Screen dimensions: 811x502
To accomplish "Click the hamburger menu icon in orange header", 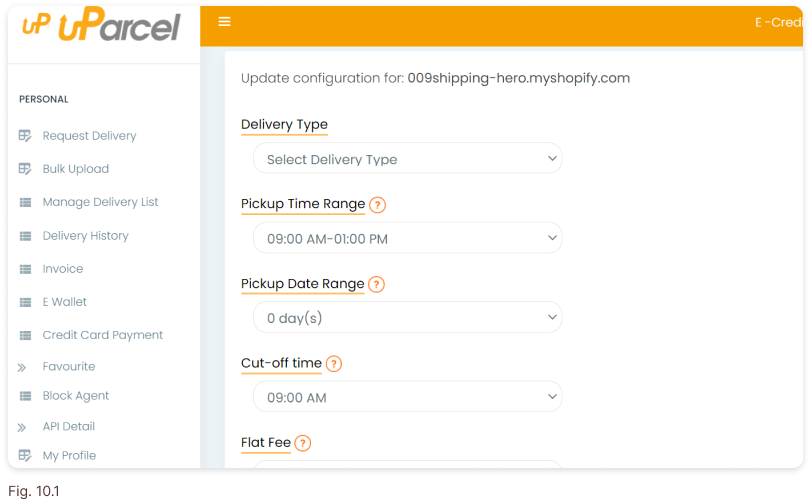I will [224, 22].
